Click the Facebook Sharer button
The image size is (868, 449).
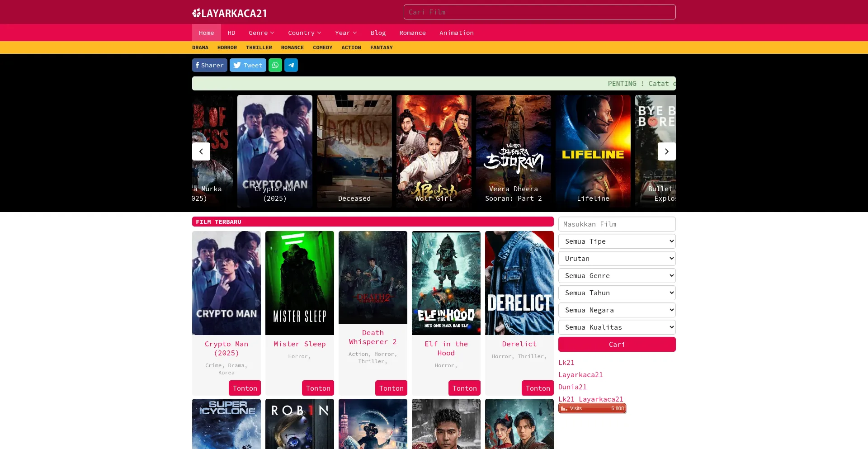click(x=209, y=65)
